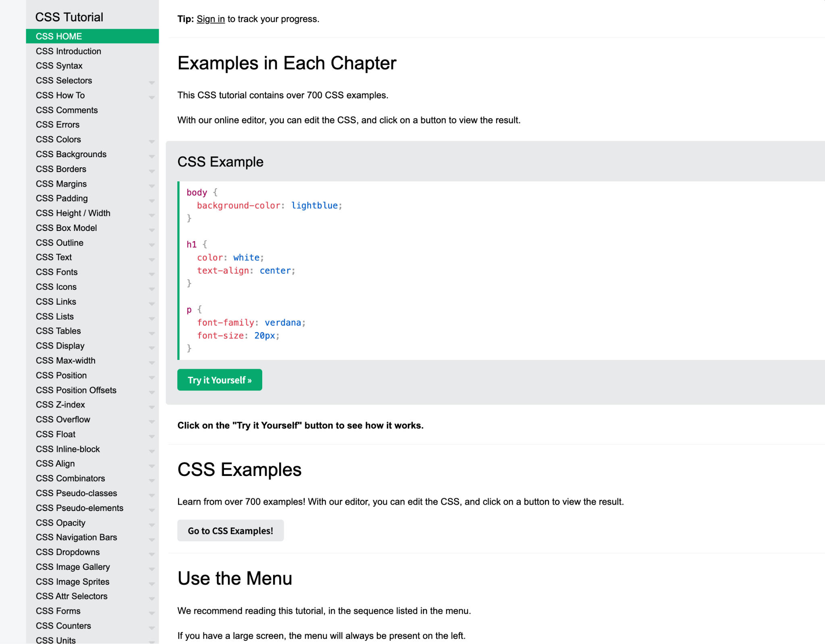This screenshot has width=825, height=644.
Task: Open the CSS Comments page
Action: click(x=66, y=110)
